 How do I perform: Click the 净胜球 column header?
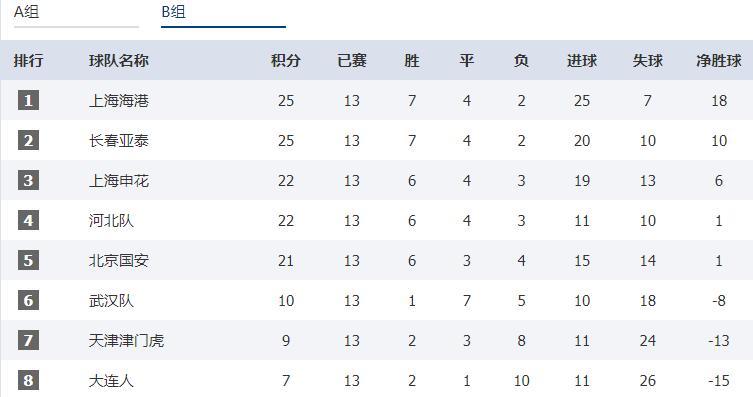[x=719, y=60]
